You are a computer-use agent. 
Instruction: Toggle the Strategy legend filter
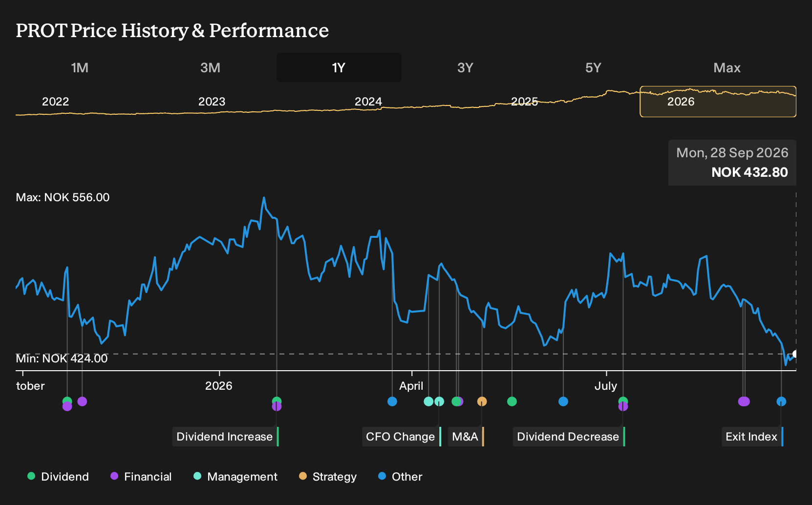pos(328,477)
